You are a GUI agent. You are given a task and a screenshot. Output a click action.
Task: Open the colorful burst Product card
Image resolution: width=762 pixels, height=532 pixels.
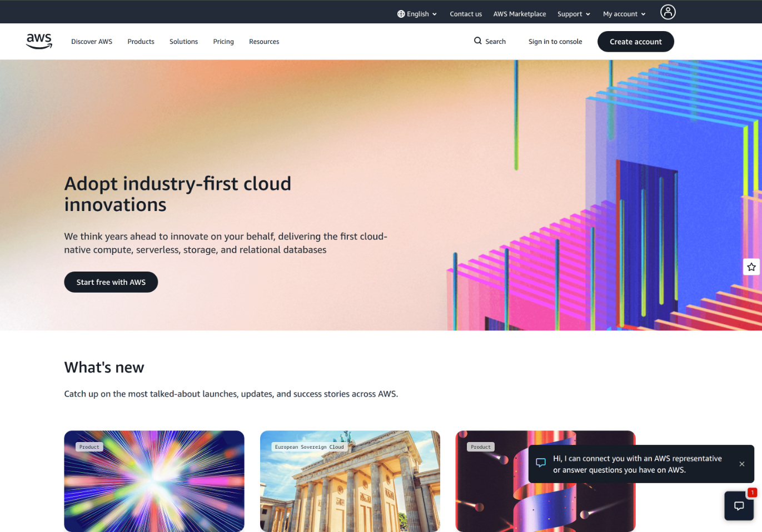point(154,481)
